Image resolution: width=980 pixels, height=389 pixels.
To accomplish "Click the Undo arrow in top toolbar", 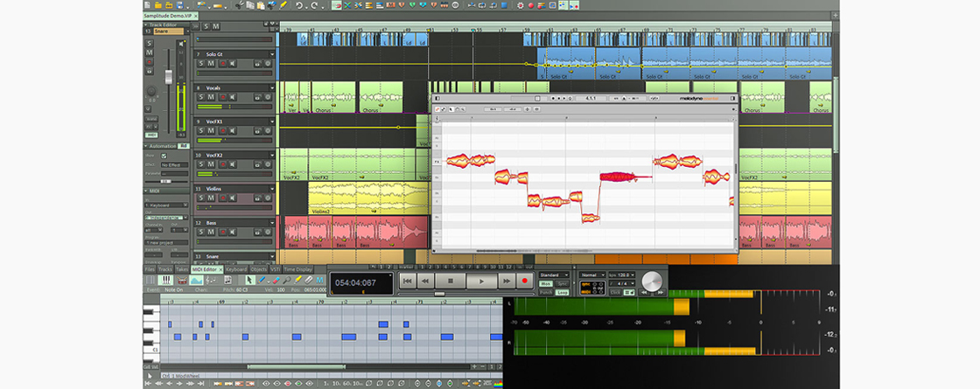I will pyautogui.click(x=299, y=5).
